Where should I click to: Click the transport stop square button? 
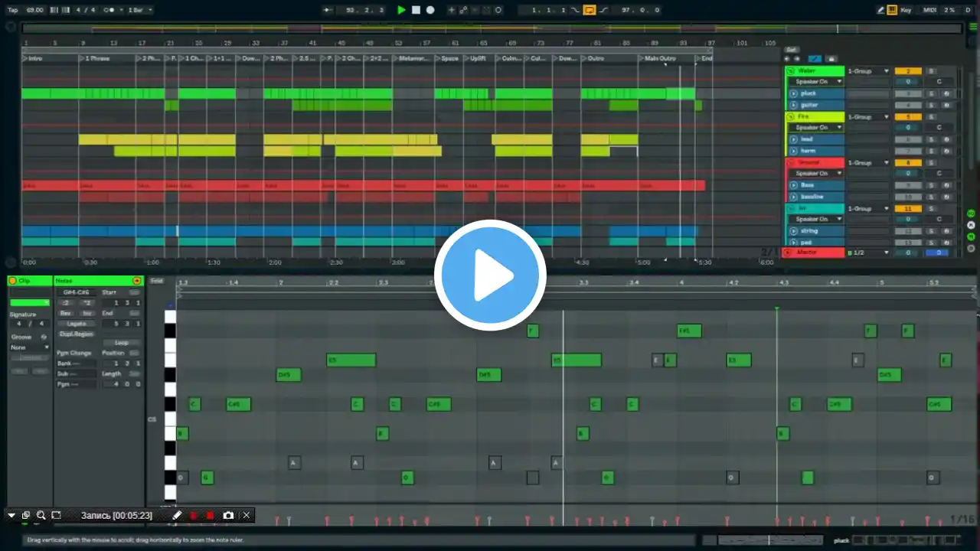pyautogui.click(x=416, y=10)
